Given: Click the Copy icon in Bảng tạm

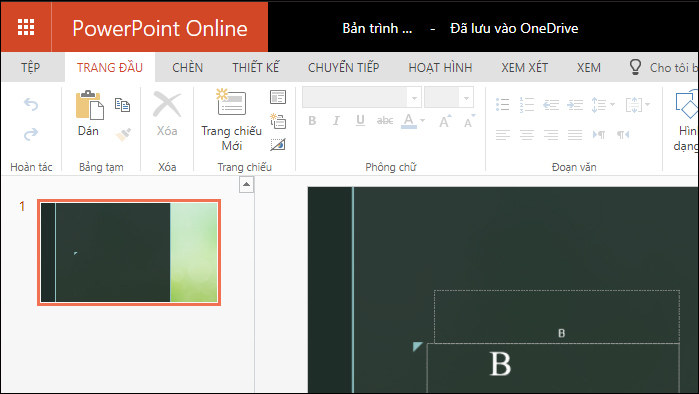Looking at the screenshot, I should 122,105.
